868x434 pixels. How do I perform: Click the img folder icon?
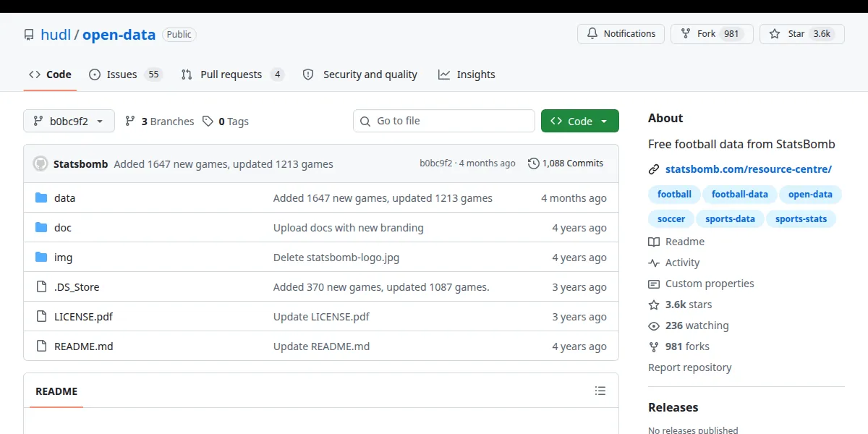tap(41, 258)
